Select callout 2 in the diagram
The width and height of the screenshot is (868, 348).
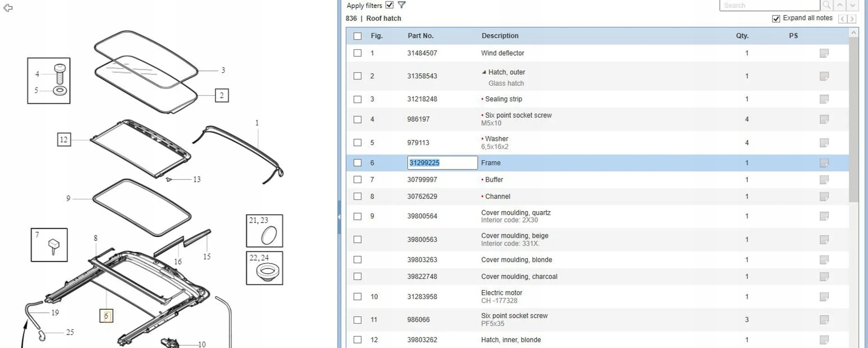pyautogui.click(x=222, y=95)
